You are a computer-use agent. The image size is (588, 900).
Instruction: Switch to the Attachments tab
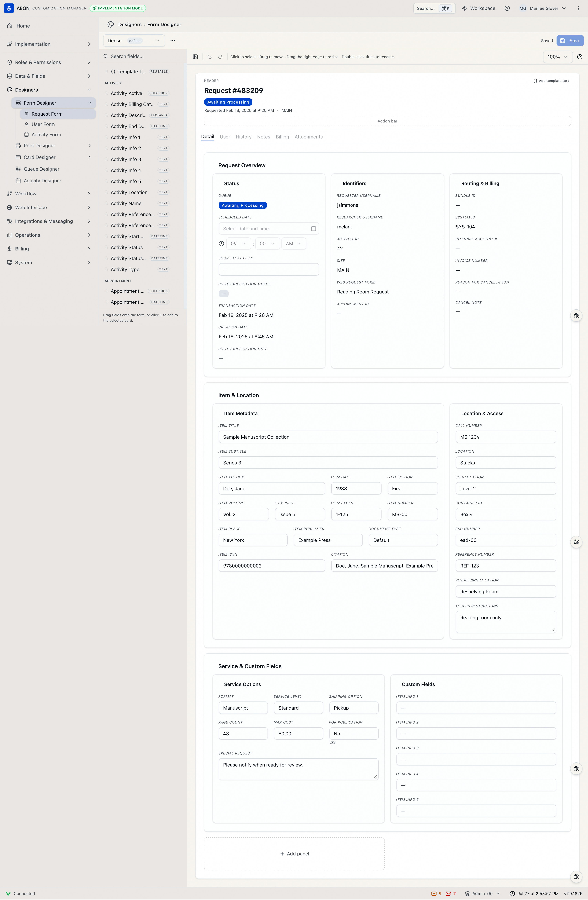click(308, 137)
